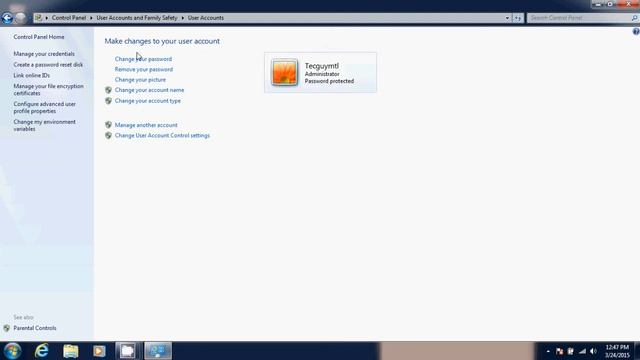Select User Accounts breadcrumb item
The width and height of the screenshot is (640, 360).
(x=206, y=18)
